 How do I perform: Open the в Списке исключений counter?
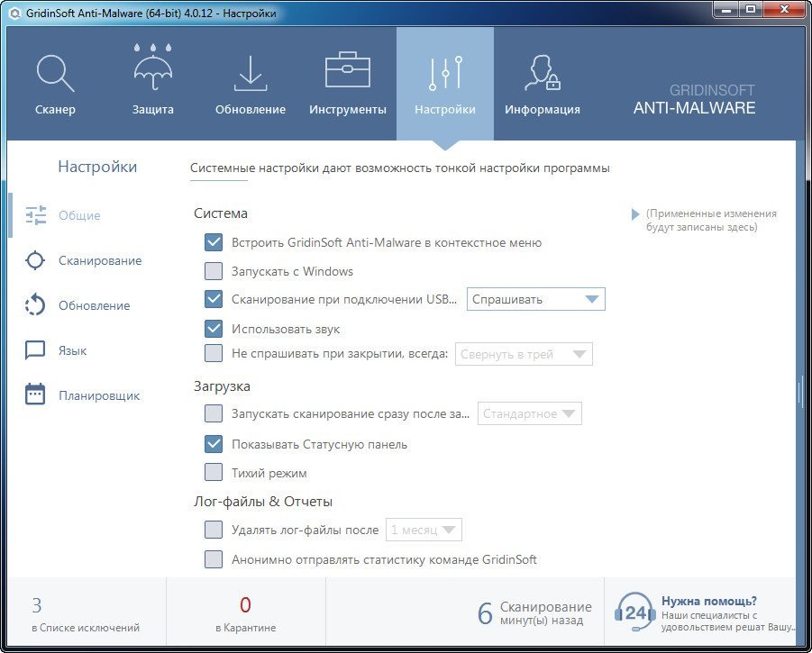tap(86, 614)
